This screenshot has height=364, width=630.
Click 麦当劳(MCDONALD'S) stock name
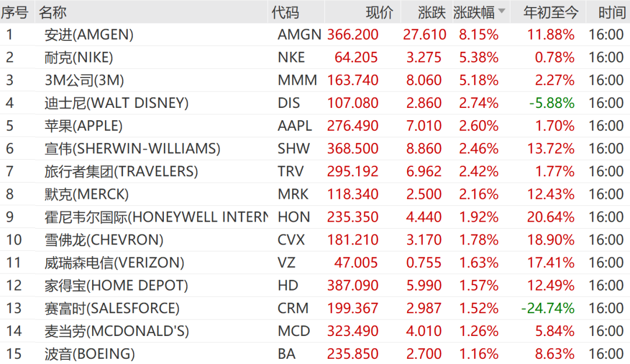(x=117, y=331)
